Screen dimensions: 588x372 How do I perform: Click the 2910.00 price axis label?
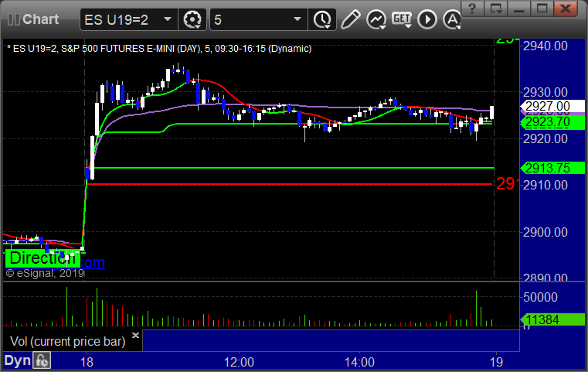546,185
